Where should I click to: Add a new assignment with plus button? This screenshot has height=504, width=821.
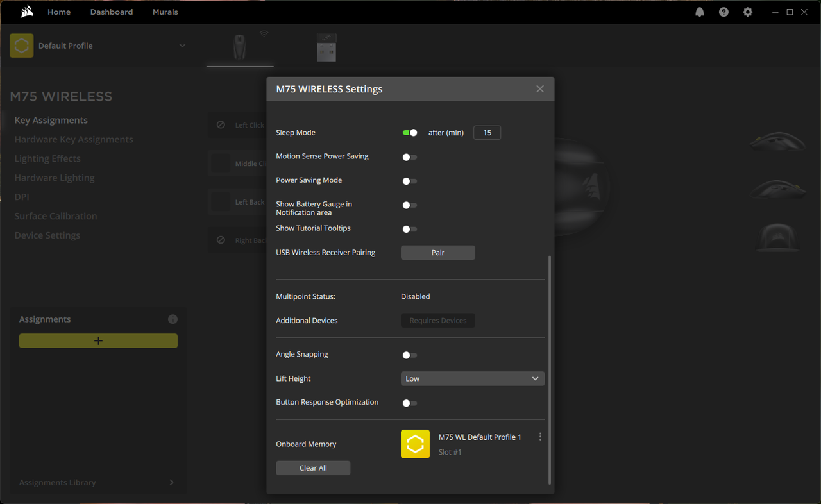click(98, 341)
